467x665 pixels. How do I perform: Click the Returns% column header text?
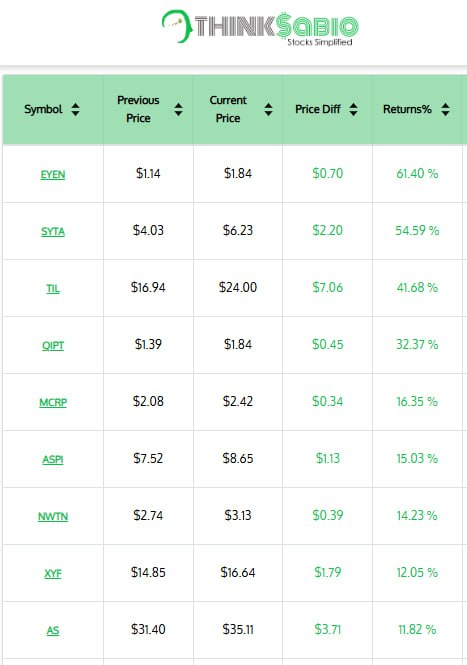tap(407, 109)
